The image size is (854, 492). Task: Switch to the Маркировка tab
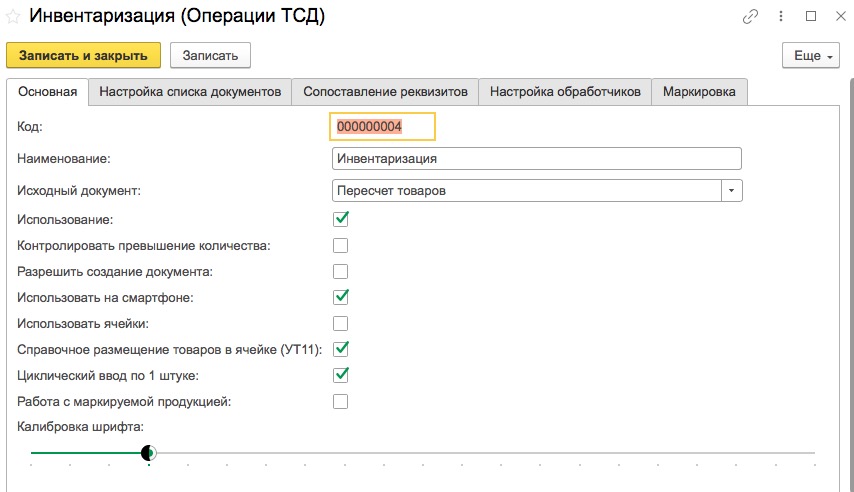[699, 92]
